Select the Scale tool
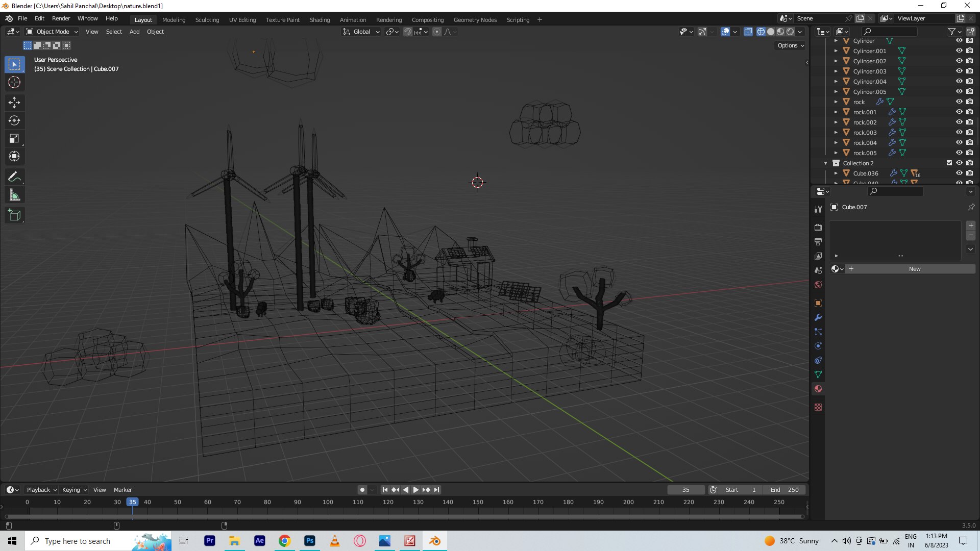Viewport: 980px width, 551px height. coord(14,138)
